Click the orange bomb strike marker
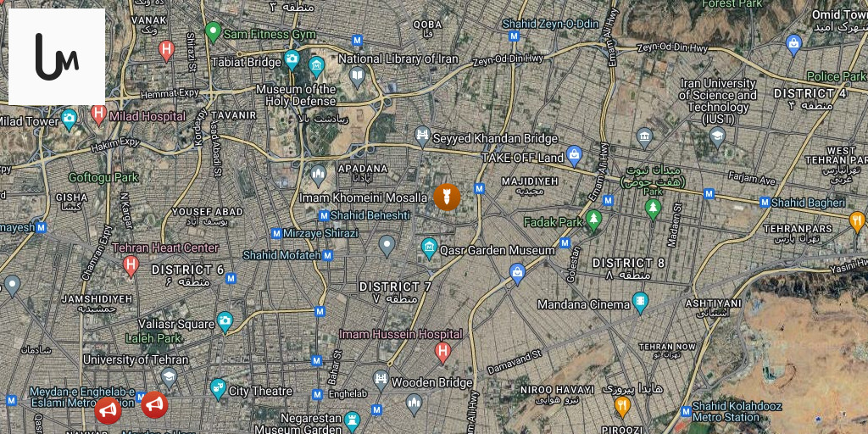 [447, 197]
